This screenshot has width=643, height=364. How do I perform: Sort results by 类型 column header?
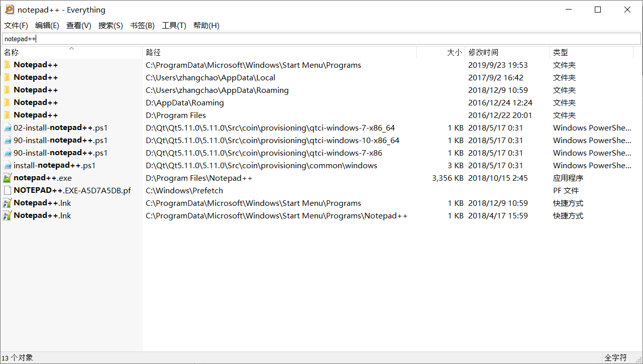coord(591,52)
